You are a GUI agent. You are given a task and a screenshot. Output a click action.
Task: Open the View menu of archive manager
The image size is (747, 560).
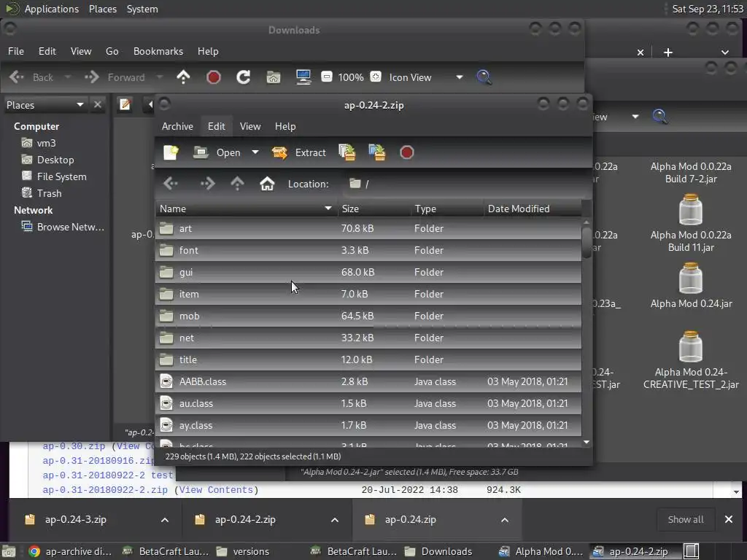pyautogui.click(x=250, y=126)
